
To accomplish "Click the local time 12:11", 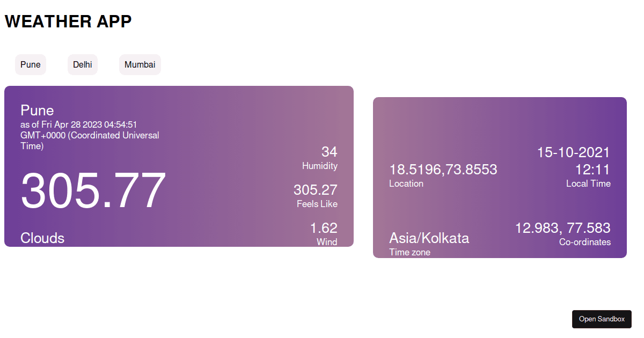I will 593,170.
